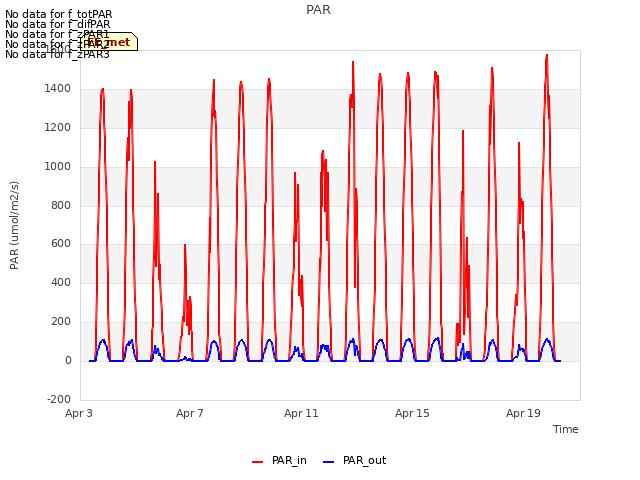
Task: Toggle the PAR_in legend entry
Action: [280, 461]
